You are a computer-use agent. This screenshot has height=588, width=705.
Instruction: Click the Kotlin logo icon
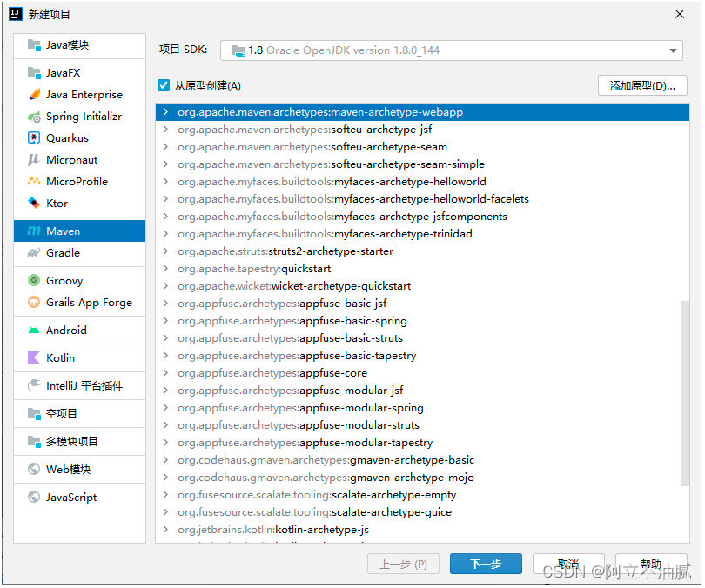[34, 358]
